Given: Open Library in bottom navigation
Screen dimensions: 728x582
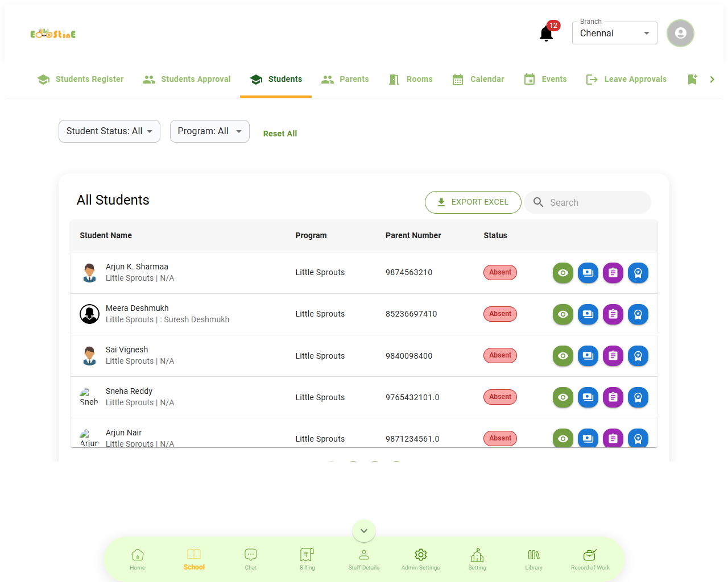Looking at the screenshot, I should click(x=534, y=559).
